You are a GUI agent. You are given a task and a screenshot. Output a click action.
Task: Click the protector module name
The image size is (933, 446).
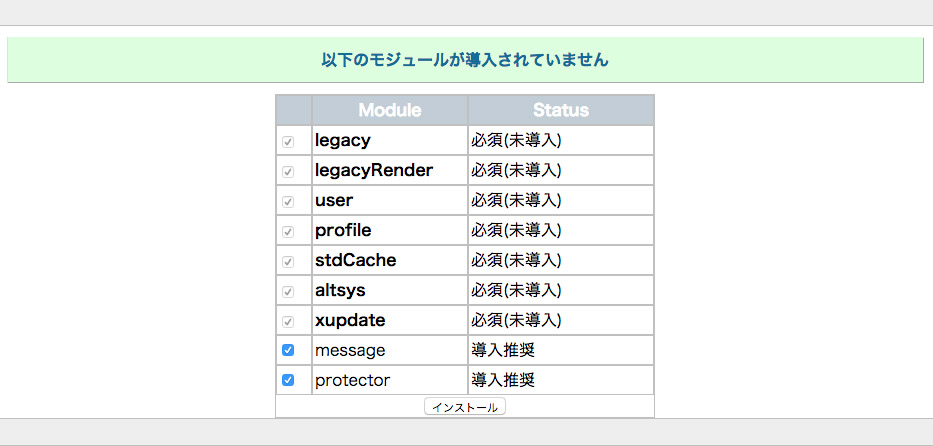[x=352, y=381]
